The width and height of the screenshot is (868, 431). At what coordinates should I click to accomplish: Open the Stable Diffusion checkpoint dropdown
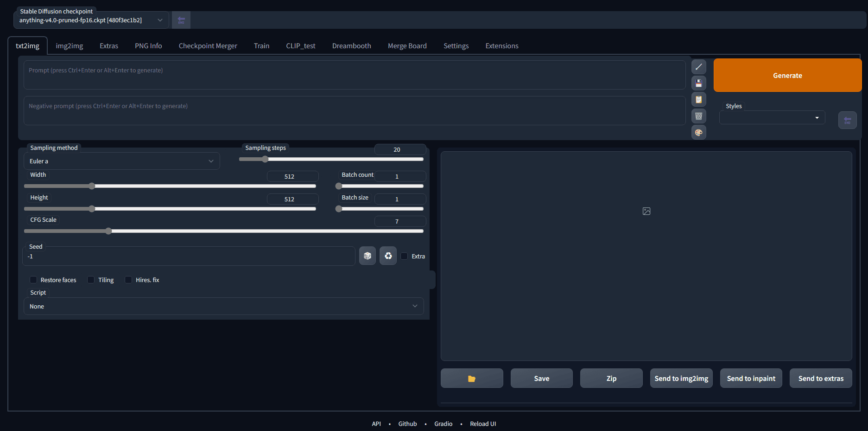[x=91, y=20]
